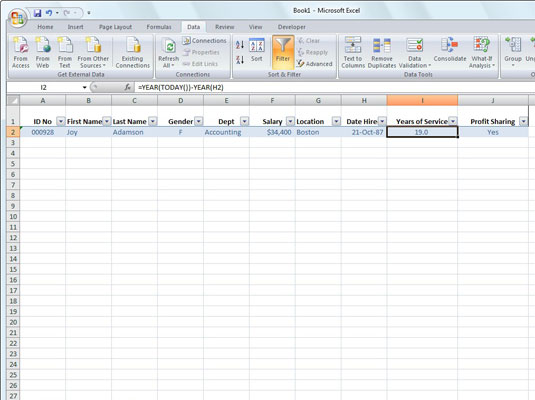
Task: Click Remove Duplicates tool
Action: click(x=382, y=53)
